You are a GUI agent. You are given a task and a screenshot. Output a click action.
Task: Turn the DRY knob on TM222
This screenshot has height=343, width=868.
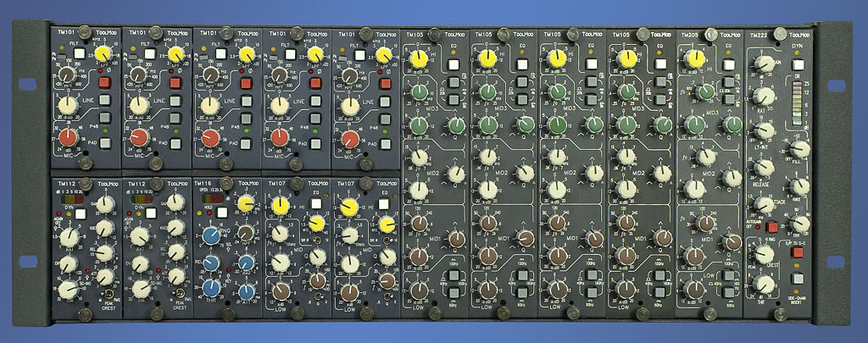coord(800,224)
